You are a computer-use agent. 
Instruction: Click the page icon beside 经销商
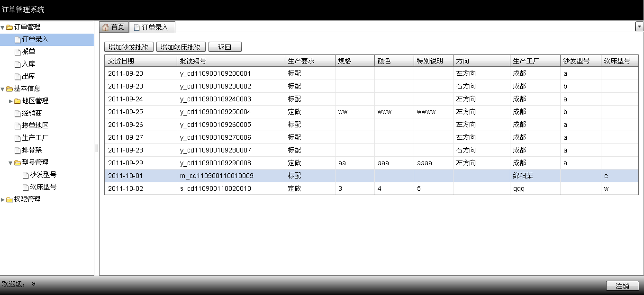[18, 113]
